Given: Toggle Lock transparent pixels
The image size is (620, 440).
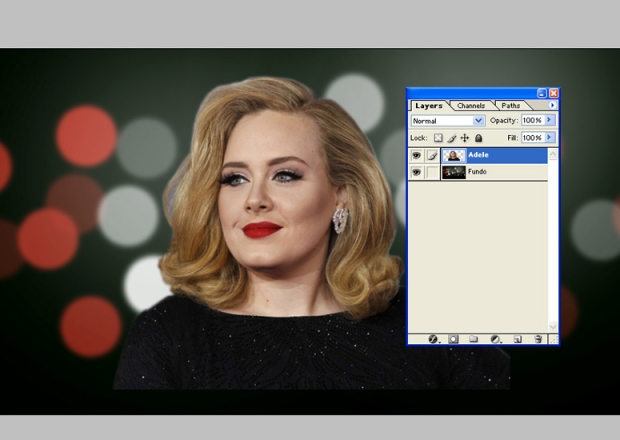Looking at the screenshot, I should click(x=438, y=138).
